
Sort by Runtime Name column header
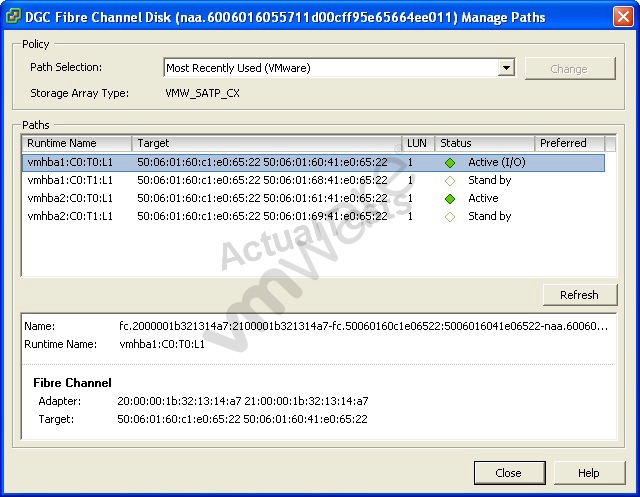tap(77, 143)
